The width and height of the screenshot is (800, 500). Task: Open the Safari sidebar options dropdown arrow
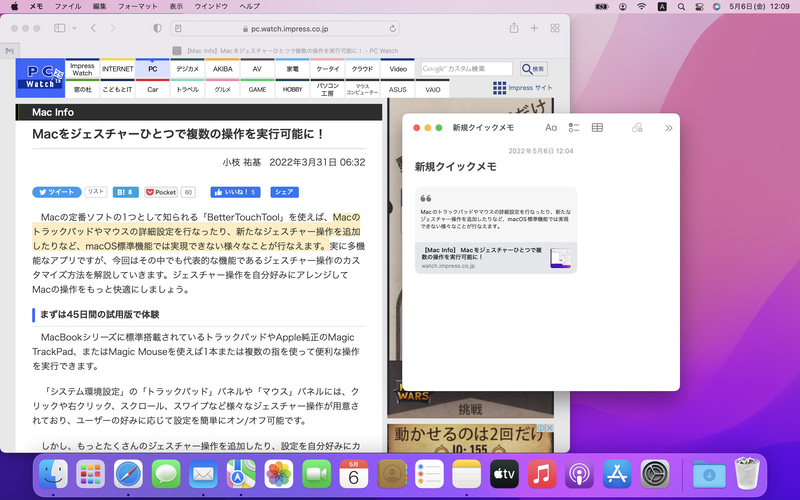tap(74, 28)
